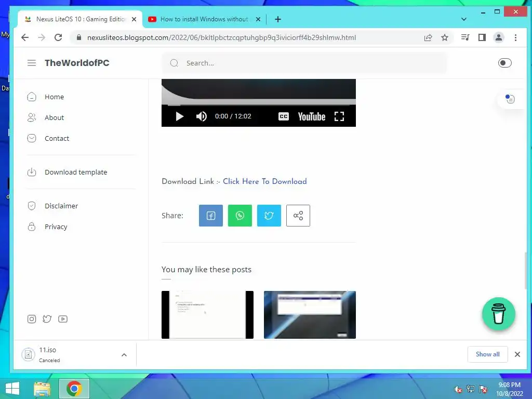Go back to the previous page

coord(25,37)
